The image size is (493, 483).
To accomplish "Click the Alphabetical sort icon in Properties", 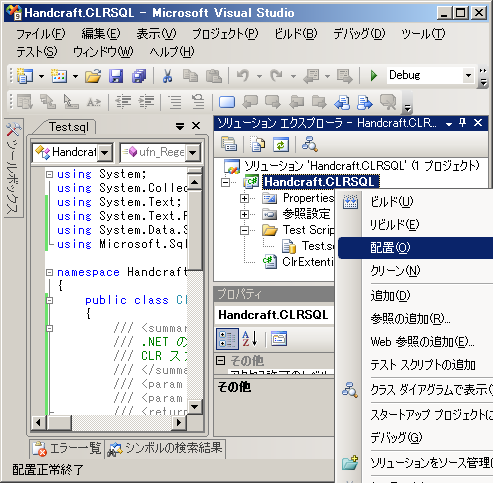I will [250, 339].
